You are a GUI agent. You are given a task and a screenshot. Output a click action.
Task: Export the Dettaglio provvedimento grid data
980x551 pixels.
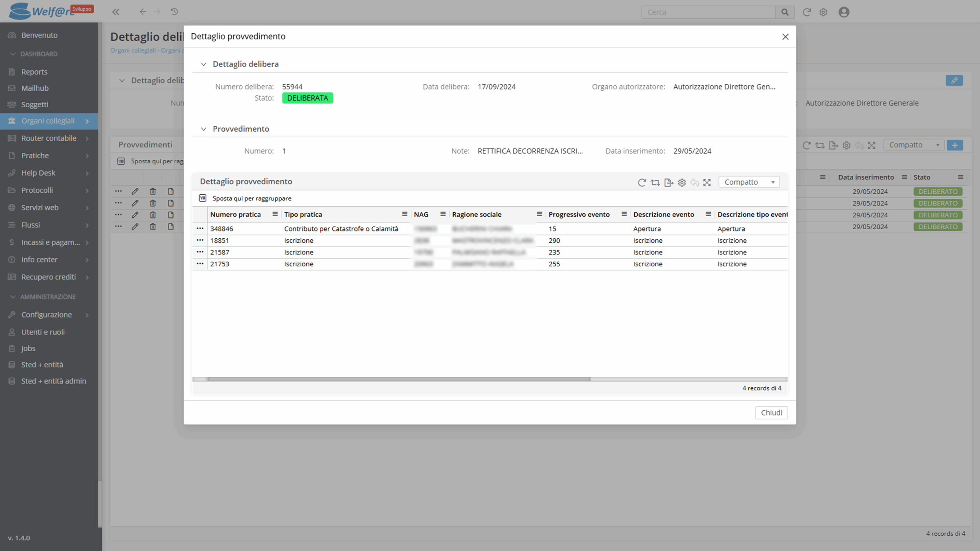coord(668,183)
